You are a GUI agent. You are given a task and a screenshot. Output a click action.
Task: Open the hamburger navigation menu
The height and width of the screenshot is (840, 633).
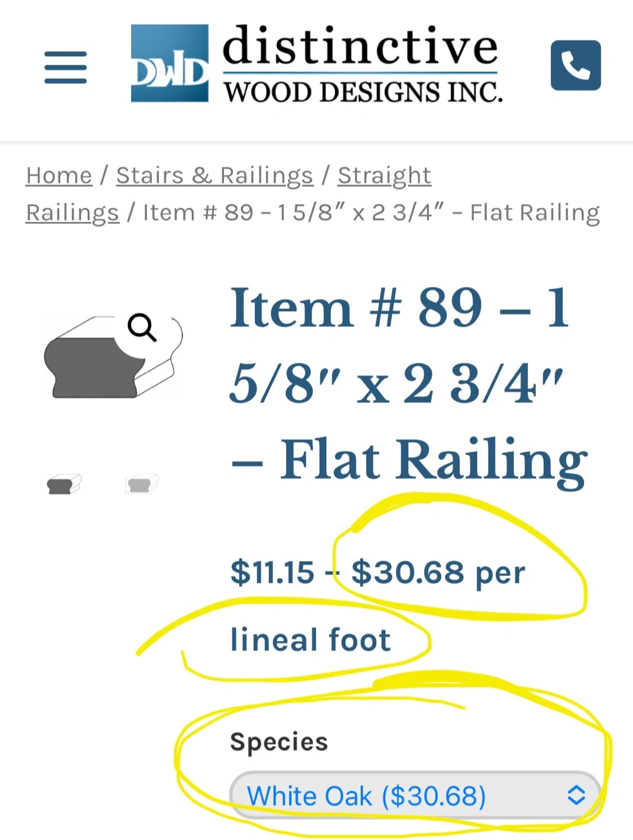[65, 67]
